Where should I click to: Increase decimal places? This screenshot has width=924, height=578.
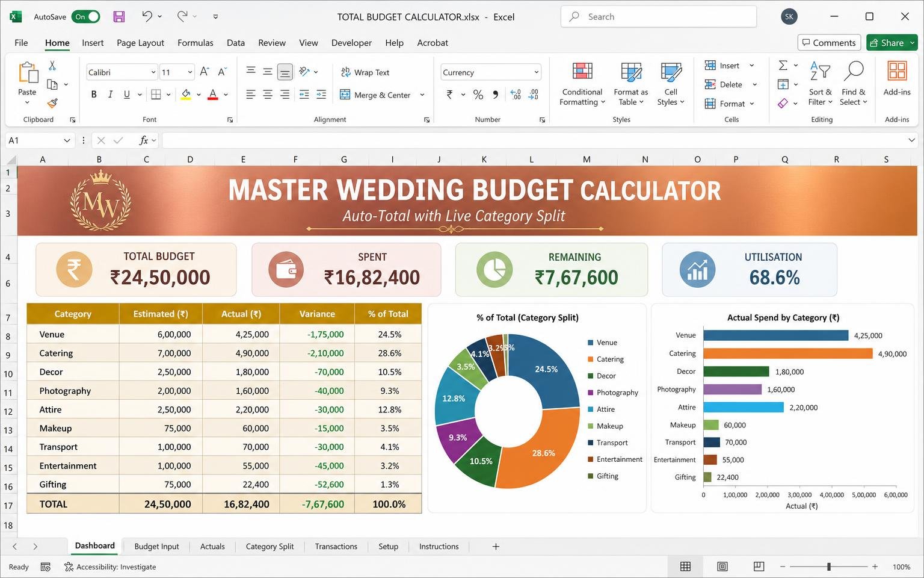click(516, 95)
